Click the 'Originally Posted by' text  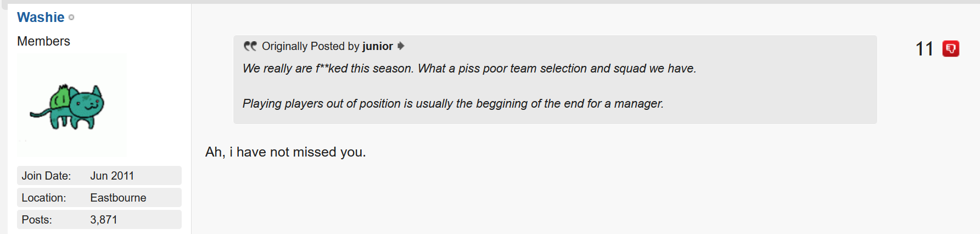coord(310,46)
